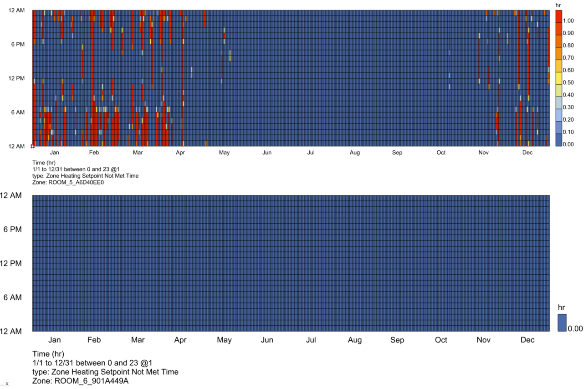Click the Nov label under ROOM_5 chart

[483, 153]
